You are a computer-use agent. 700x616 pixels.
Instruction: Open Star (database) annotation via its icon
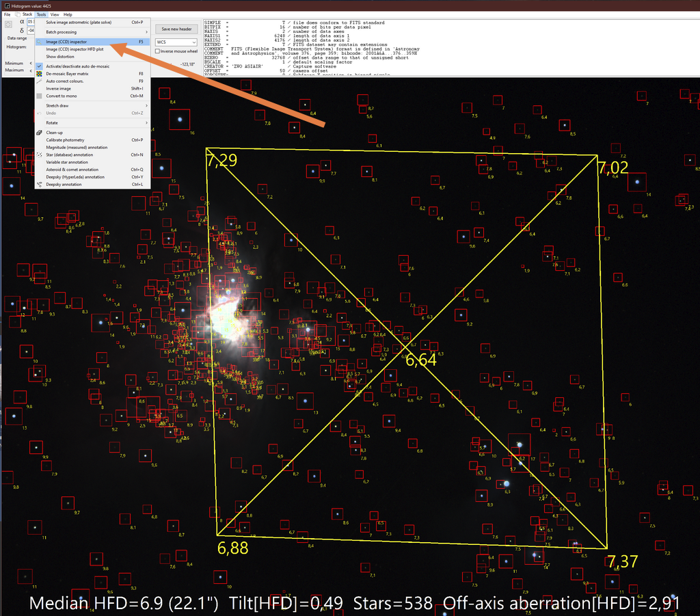(40, 155)
